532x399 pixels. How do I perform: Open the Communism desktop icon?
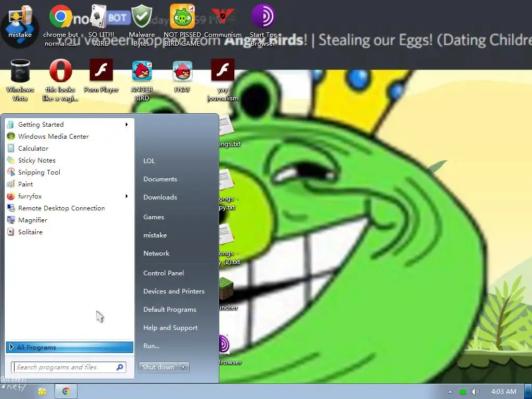222,21
